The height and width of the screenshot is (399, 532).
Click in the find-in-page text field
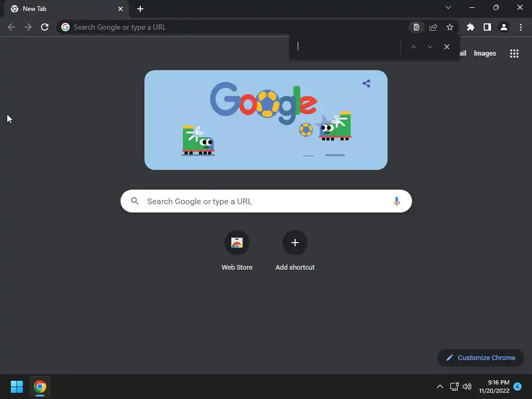pyautogui.click(x=346, y=47)
